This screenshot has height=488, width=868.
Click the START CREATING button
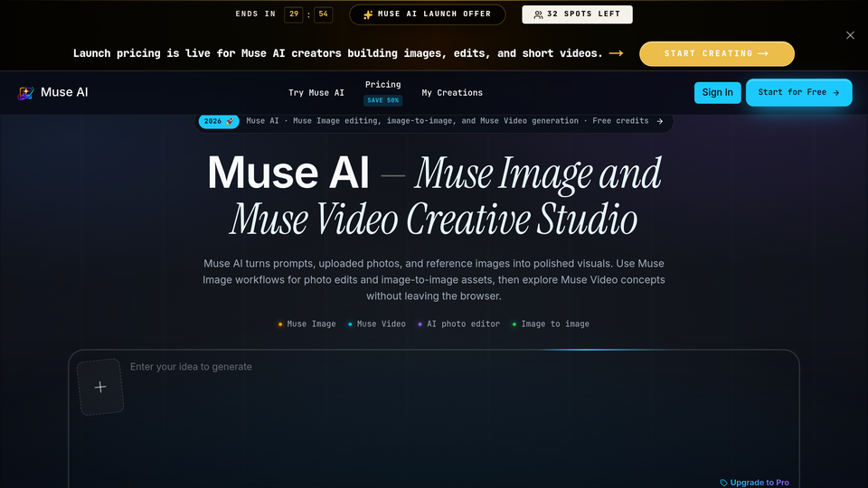click(x=716, y=53)
